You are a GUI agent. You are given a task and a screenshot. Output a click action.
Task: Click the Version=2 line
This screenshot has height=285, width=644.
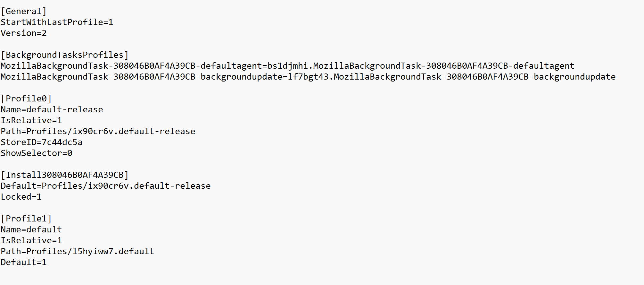coord(24,33)
